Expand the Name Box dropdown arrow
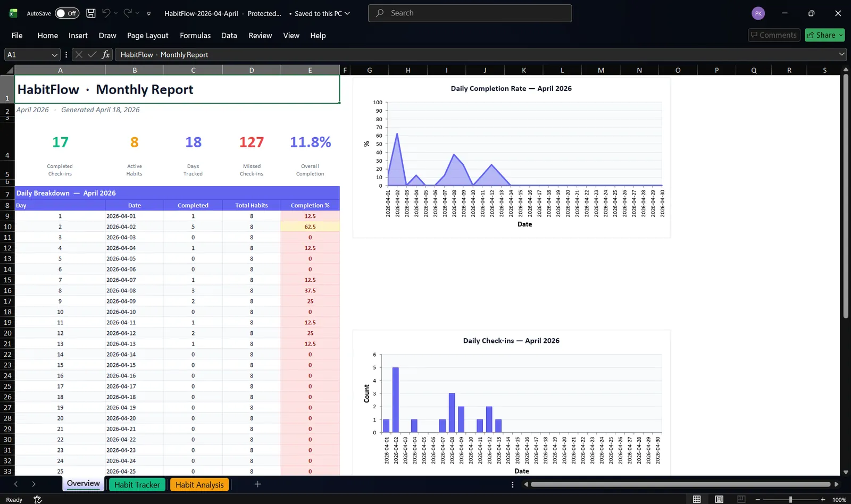 pyautogui.click(x=55, y=55)
